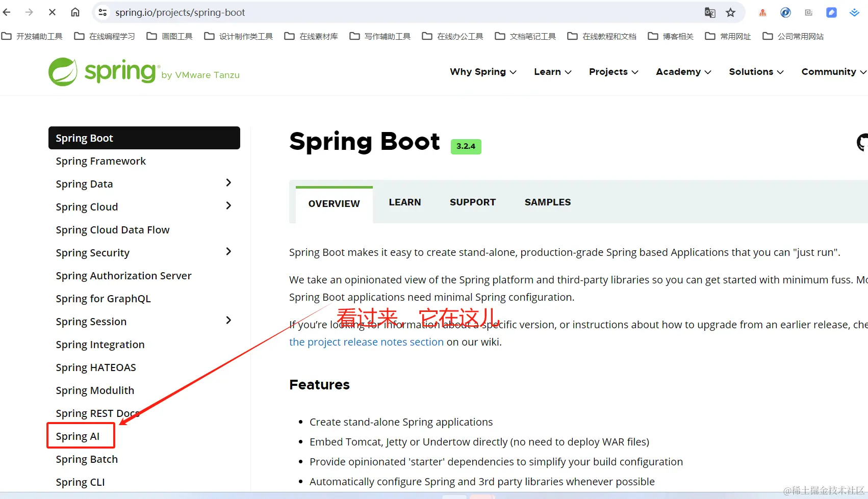The image size is (868, 499).
Task: Open 在线素材库 bookmark folder
Action: [312, 36]
